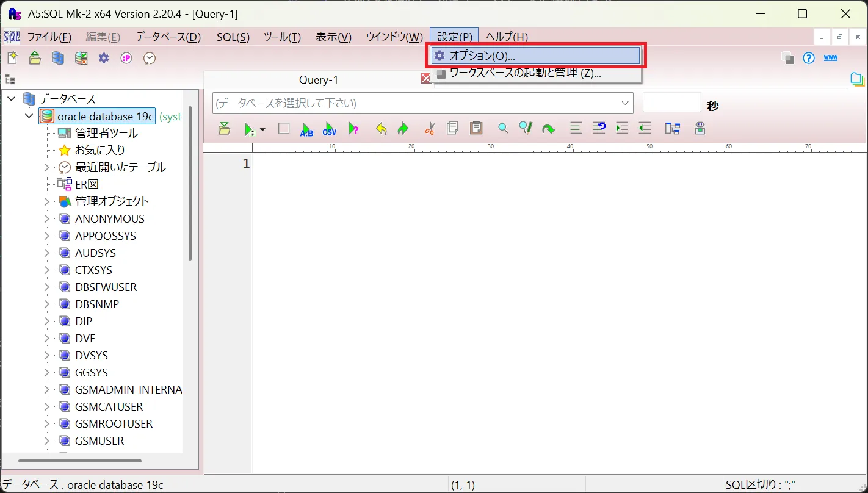Viewport: 868px width, 493px height.
Task: Click the database tree vertical scrollbar
Action: pos(190,183)
